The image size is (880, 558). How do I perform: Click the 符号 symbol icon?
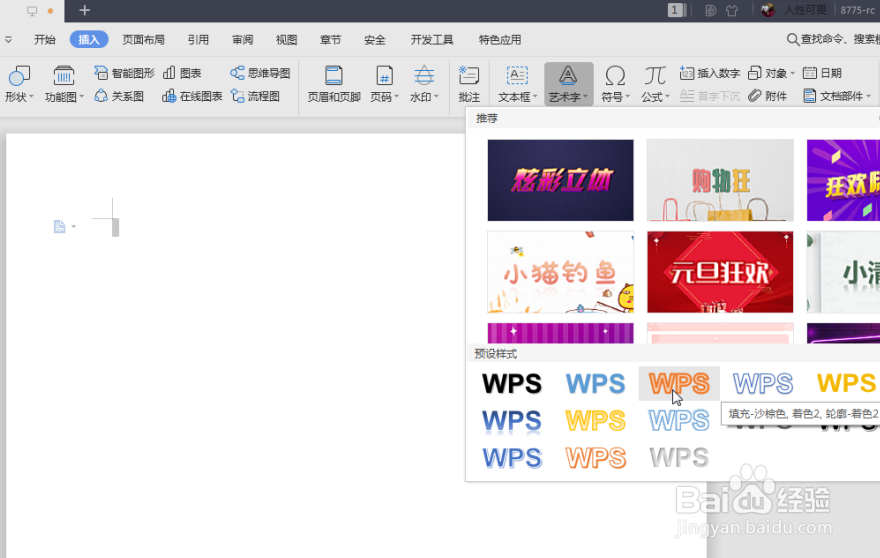coord(615,76)
